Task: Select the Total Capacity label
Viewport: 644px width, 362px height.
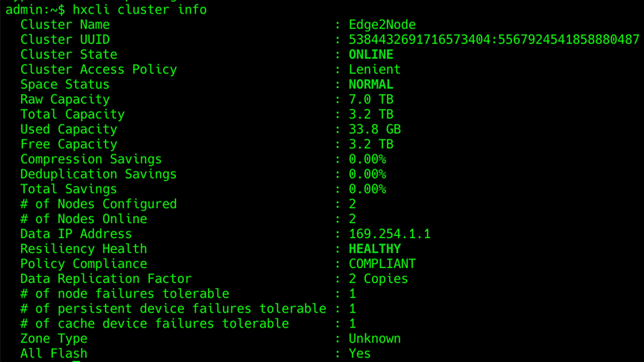Action: pos(73,114)
